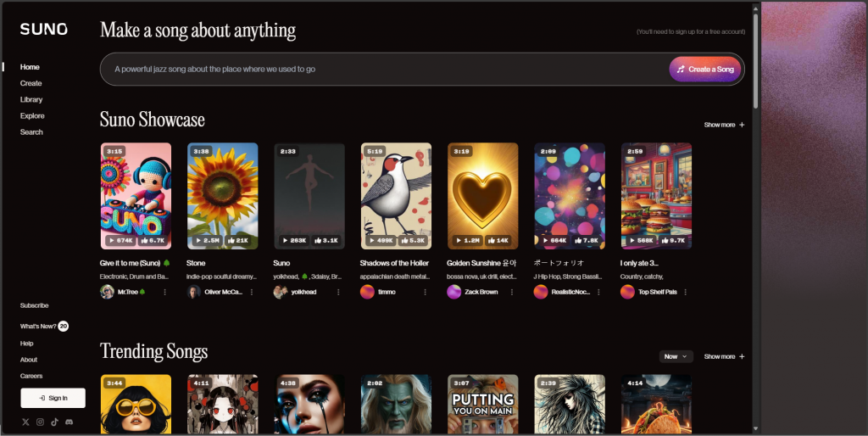
Task: Click the 674K play count on Give it to me
Action: click(x=120, y=240)
